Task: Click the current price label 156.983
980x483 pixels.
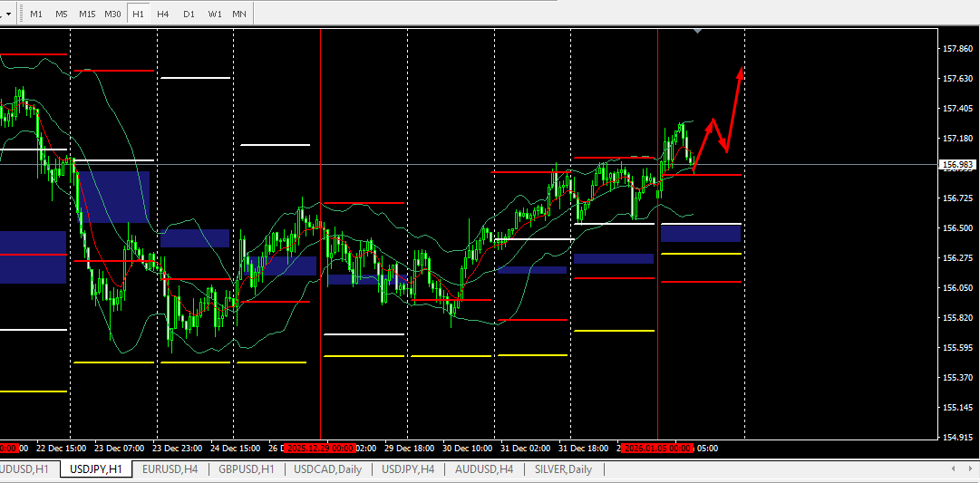Action: point(956,165)
